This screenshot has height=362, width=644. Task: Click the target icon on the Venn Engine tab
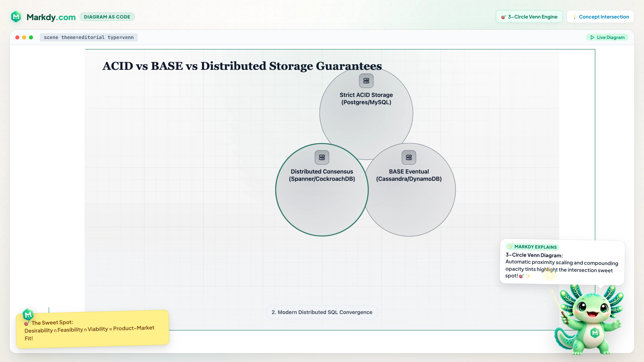point(503,17)
